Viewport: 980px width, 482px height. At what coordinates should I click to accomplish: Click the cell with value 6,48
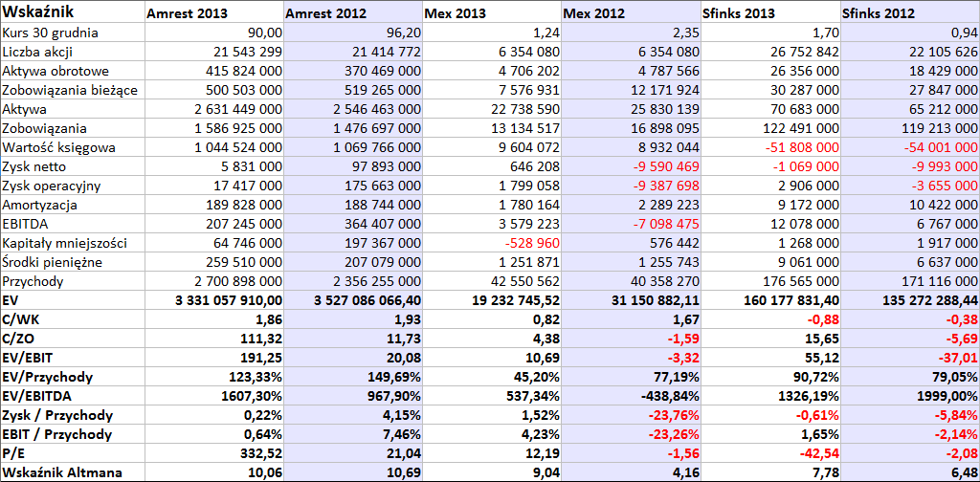pos(910,472)
